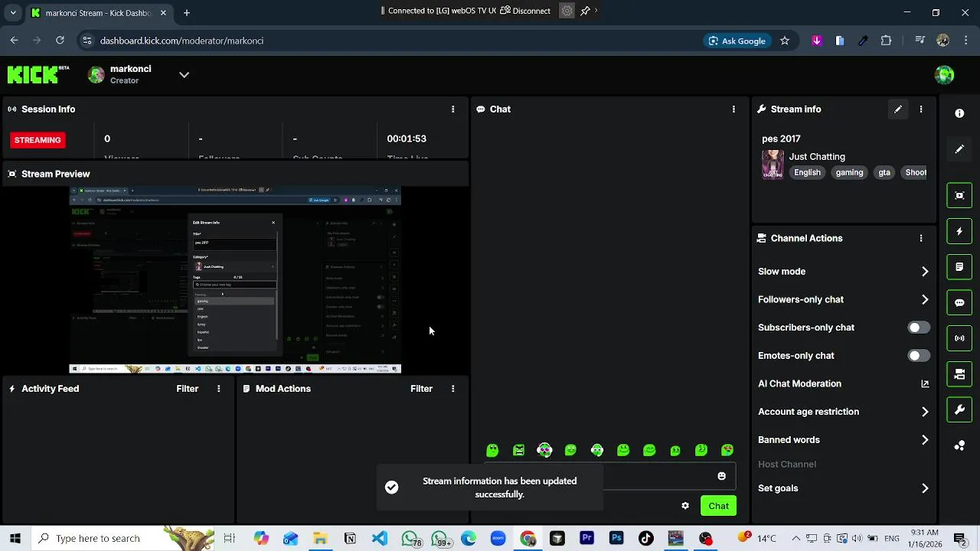The width and height of the screenshot is (980, 551).
Task: Open Mod Actions three-dot menu
Action: tap(452, 389)
